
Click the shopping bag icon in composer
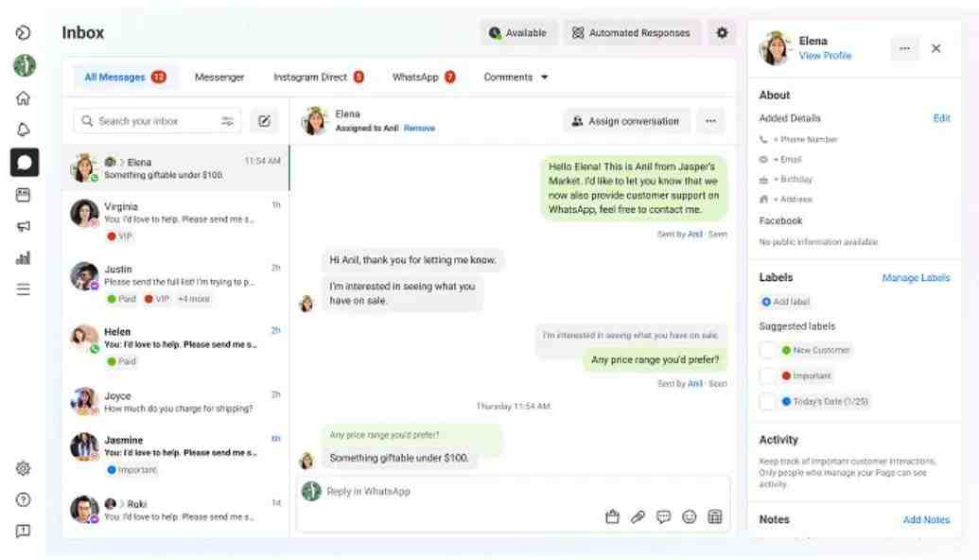[612, 516]
